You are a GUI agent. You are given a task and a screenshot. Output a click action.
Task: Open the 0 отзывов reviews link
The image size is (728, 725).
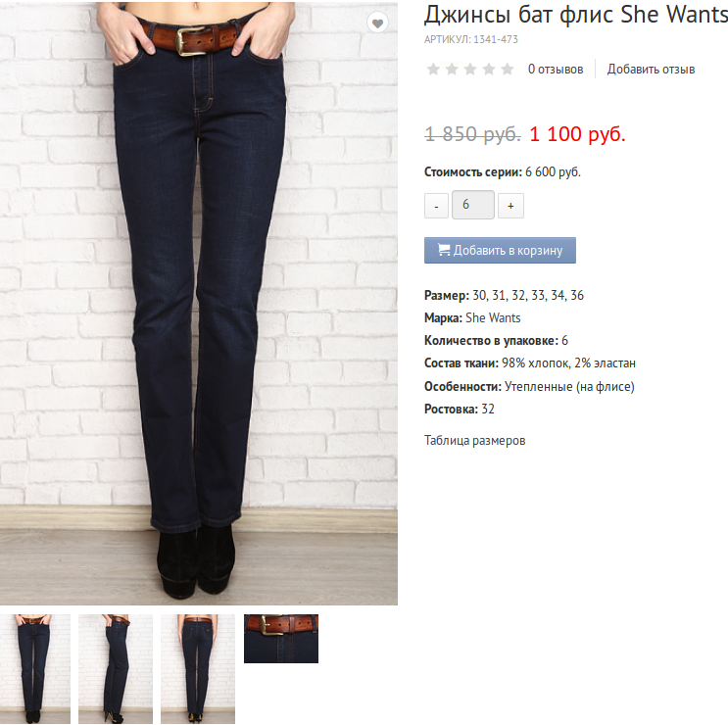(x=556, y=70)
